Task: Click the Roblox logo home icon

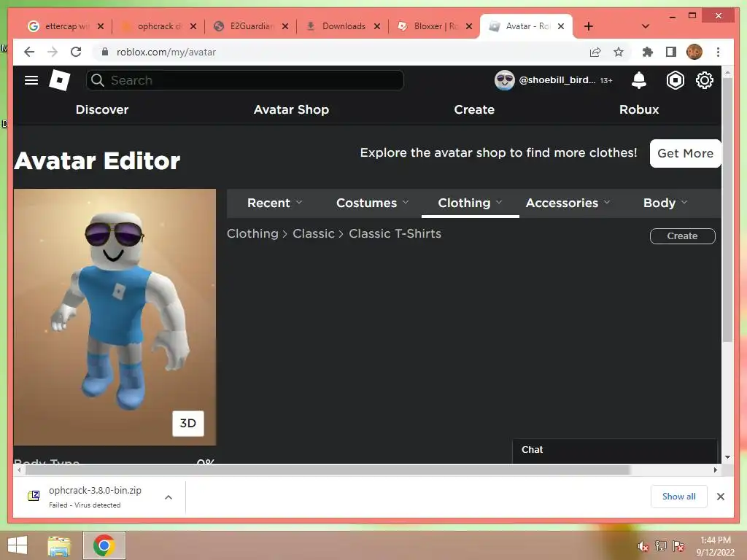Action: click(x=60, y=80)
